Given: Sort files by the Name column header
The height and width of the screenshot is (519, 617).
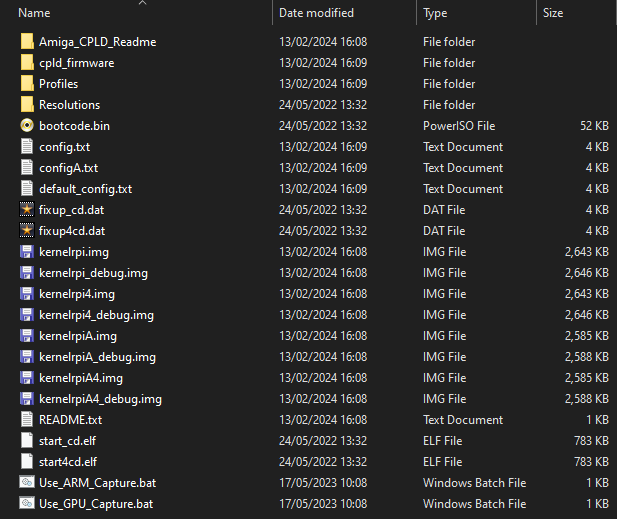Looking at the screenshot, I should [x=35, y=13].
